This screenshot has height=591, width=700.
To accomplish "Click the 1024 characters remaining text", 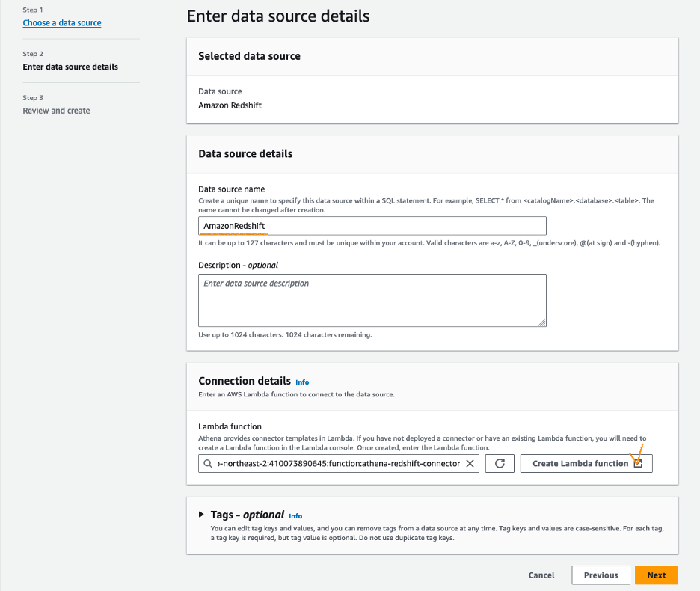I will click(328, 334).
